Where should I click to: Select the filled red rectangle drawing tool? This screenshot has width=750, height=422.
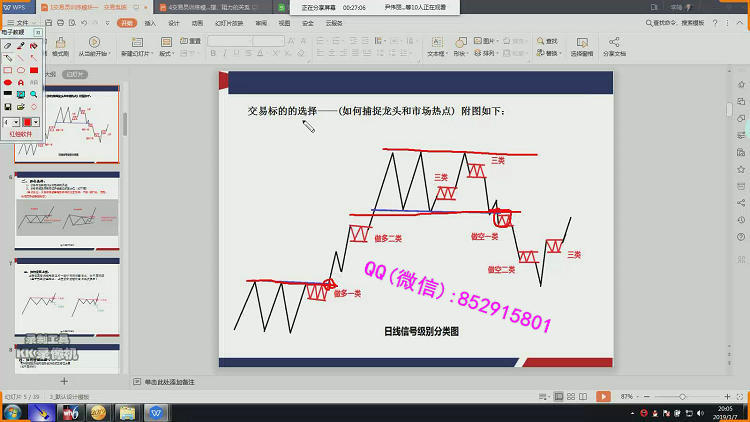pyautogui.click(x=34, y=71)
